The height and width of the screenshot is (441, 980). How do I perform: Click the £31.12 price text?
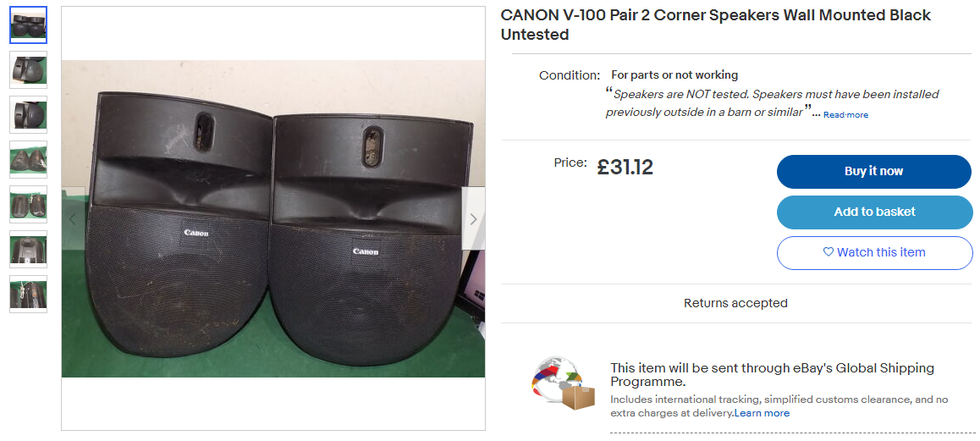pyautogui.click(x=625, y=167)
